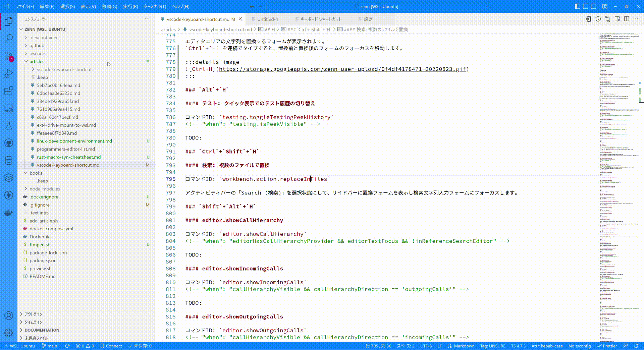Click WSL: Ubuntu remote indicator
This screenshot has width=644, height=350.
(19, 346)
